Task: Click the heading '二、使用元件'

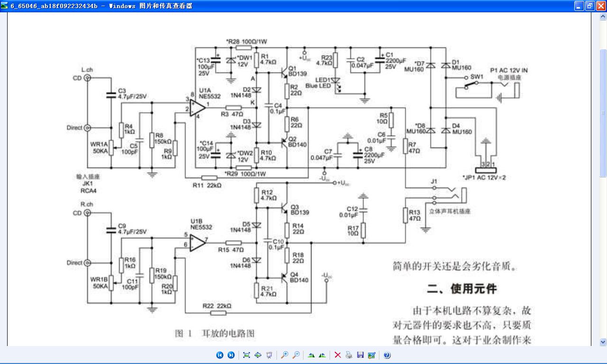Action: click(x=462, y=289)
